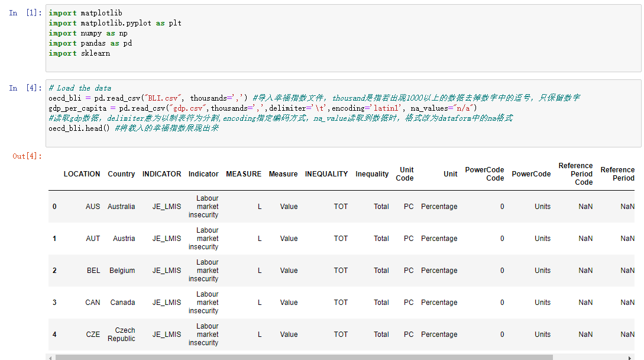Click the gdp_per_capita read_csv line

[263, 108]
